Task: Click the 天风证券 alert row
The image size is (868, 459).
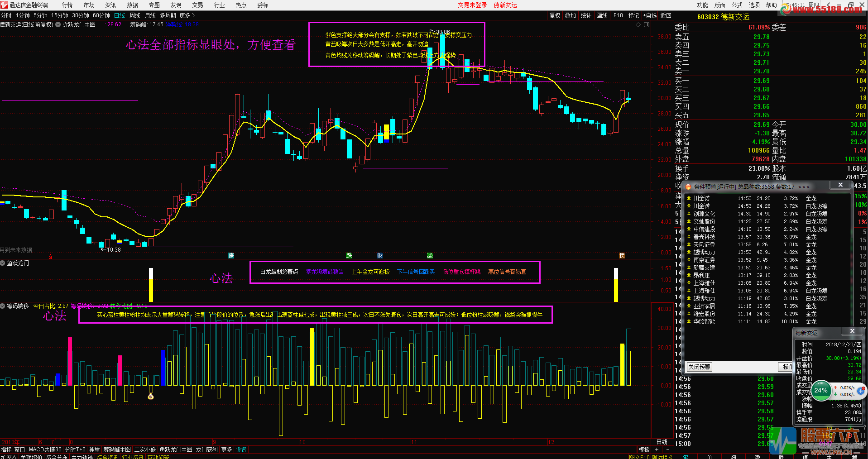Action: click(768, 244)
